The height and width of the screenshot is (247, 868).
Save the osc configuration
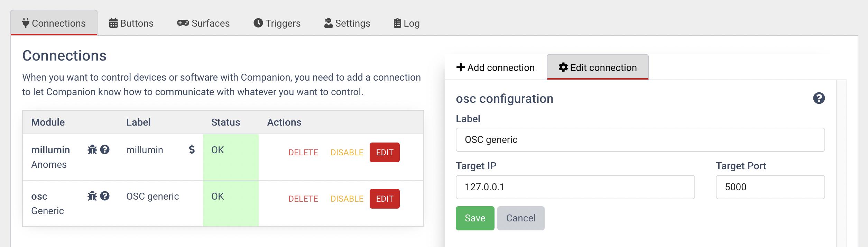475,218
